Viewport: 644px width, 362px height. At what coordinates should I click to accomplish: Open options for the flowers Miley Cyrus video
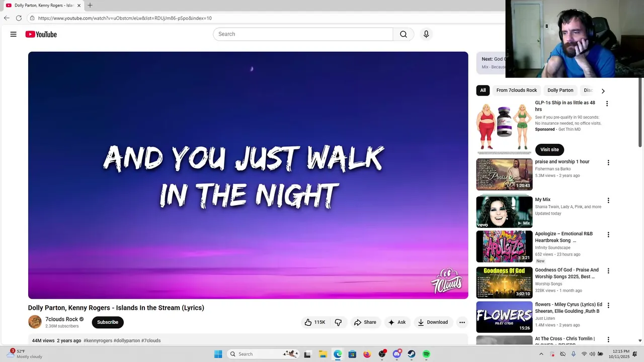(x=608, y=305)
